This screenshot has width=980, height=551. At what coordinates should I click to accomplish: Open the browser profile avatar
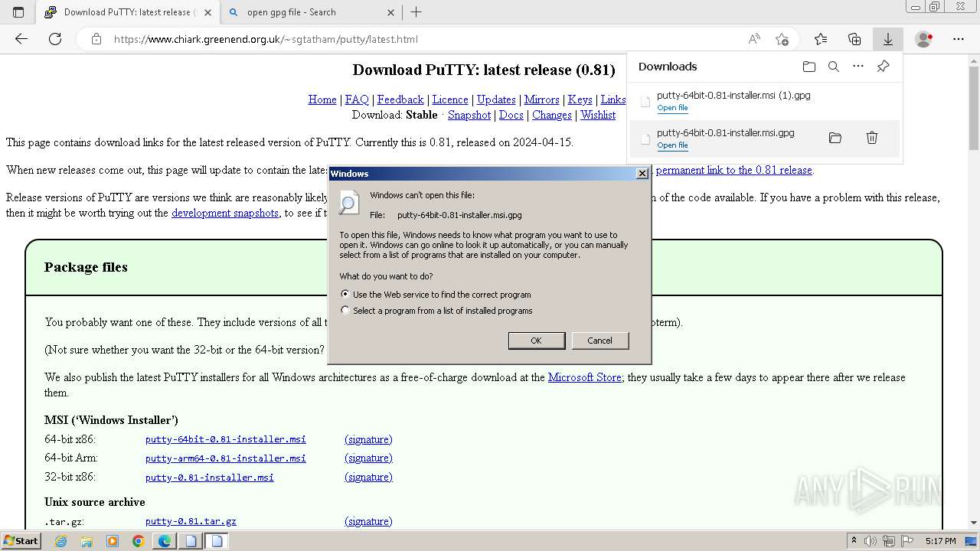[924, 39]
